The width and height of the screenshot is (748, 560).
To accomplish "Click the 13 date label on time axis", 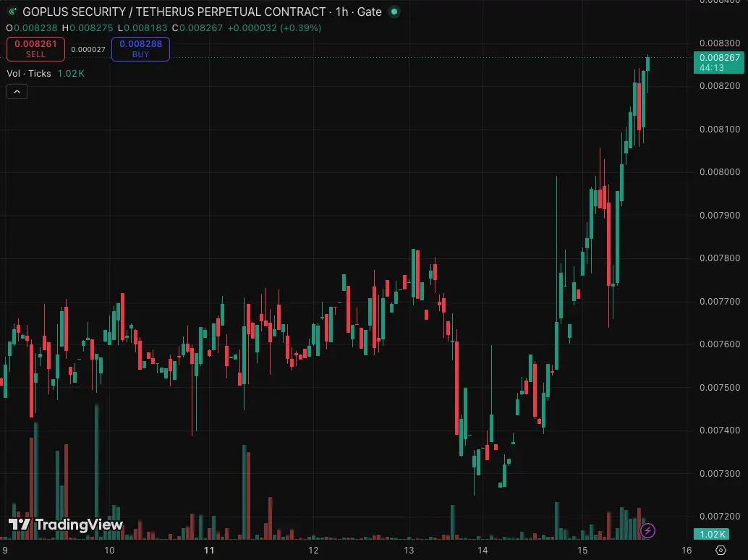I will click(x=409, y=550).
